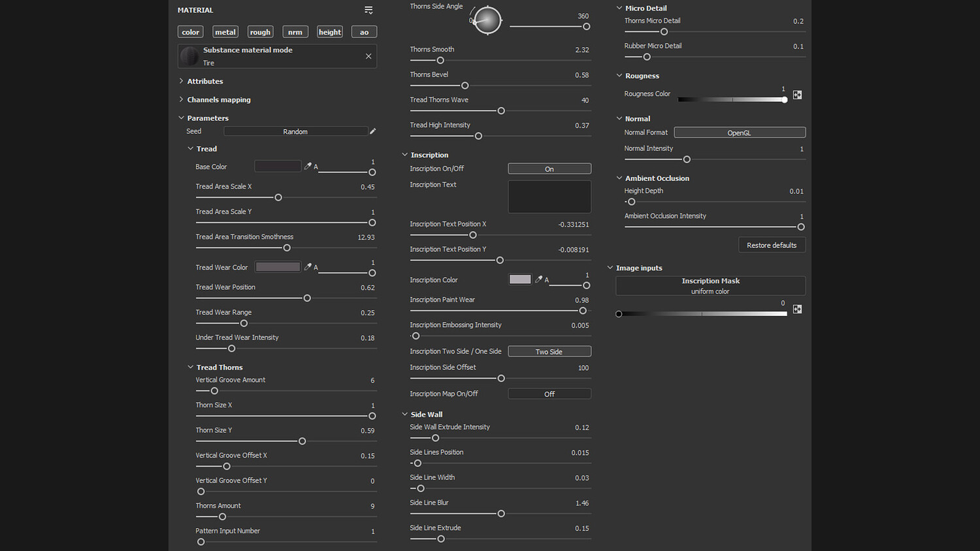The image size is (980, 551).
Task: Collapse the Ambient Occlusion group
Action: pos(619,178)
